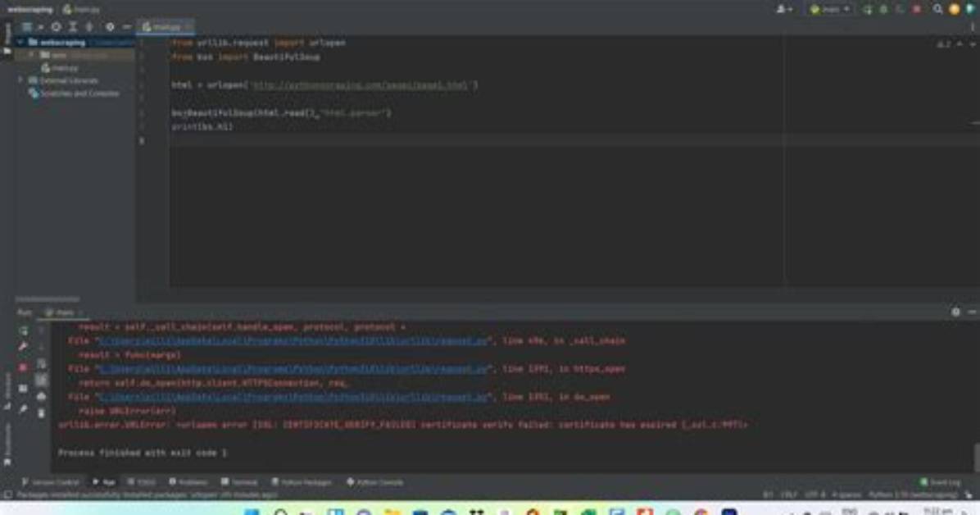The image size is (980, 515).
Task: Click the Clear All trash icon in console
Action: pos(41,413)
